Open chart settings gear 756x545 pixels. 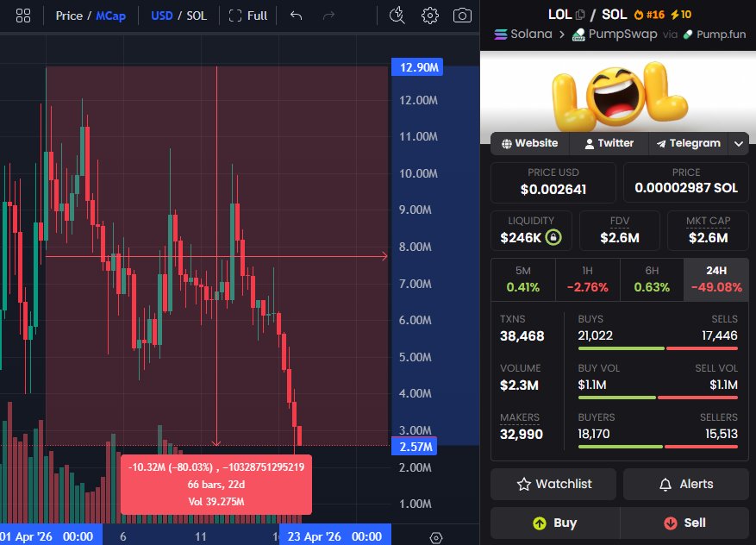429,16
